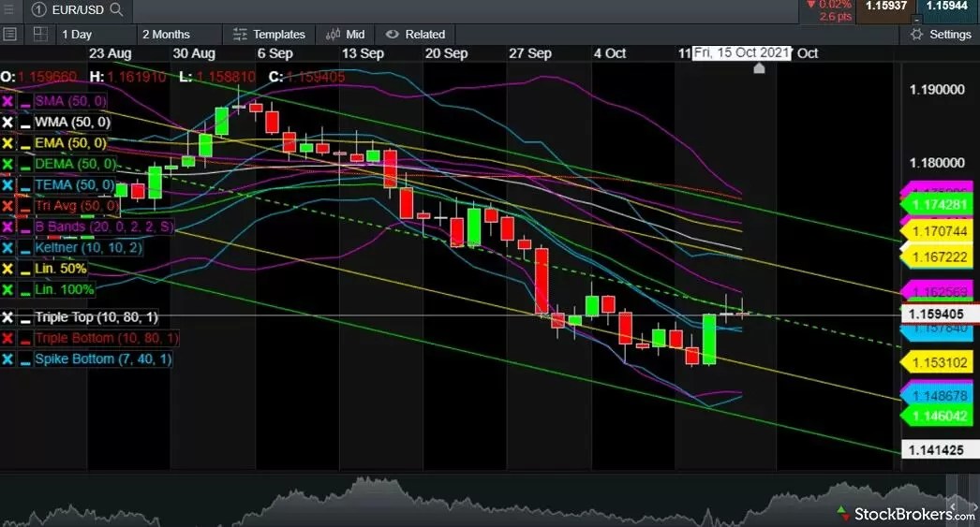
Task: Click the candlestick icon beside Mid
Action: pyautogui.click(x=334, y=35)
